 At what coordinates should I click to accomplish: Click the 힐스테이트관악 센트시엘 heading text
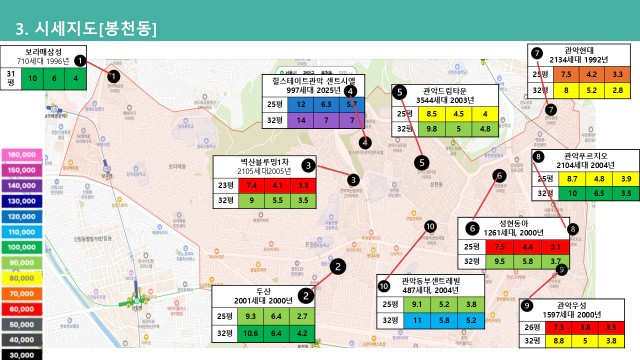[313, 81]
